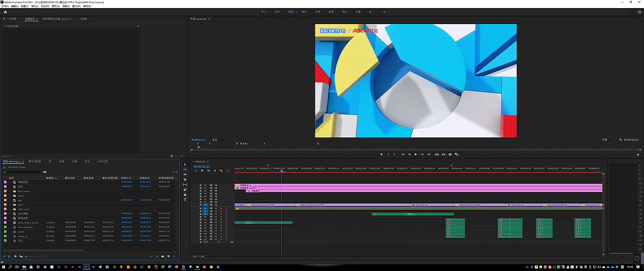Toggle linked selection in timeline

[x=208, y=171]
